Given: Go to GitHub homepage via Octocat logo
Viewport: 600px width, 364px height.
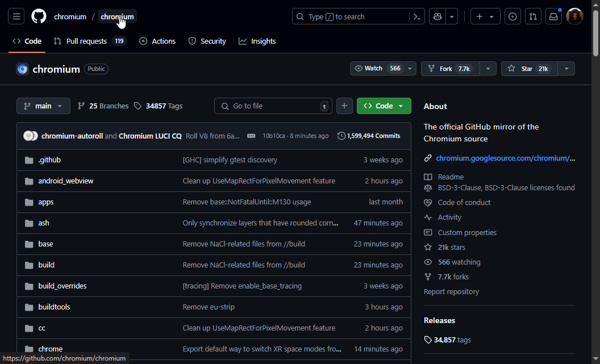Looking at the screenshot, I should pos(39,16).
